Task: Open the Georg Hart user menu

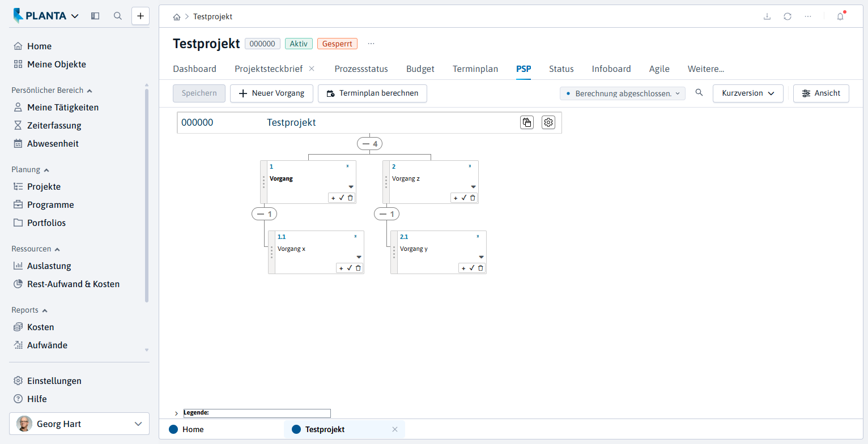Action: tap(79, 424)
